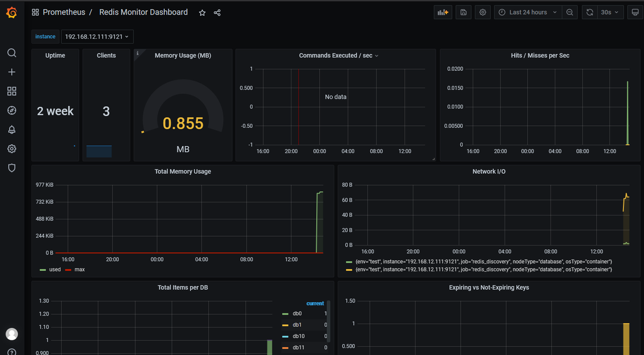The width and height of the screenshot is (644, 355).
Task: Open the Server Admin shield icon
Action: (11, 168)
